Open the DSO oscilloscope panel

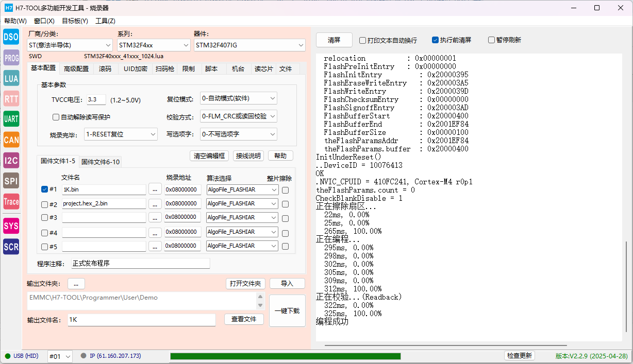11,37
